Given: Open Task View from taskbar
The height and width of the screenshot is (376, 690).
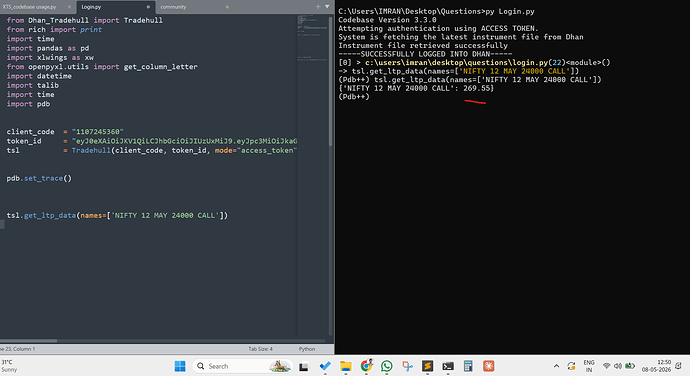Looking at the screenshot, I should point(304,366).
